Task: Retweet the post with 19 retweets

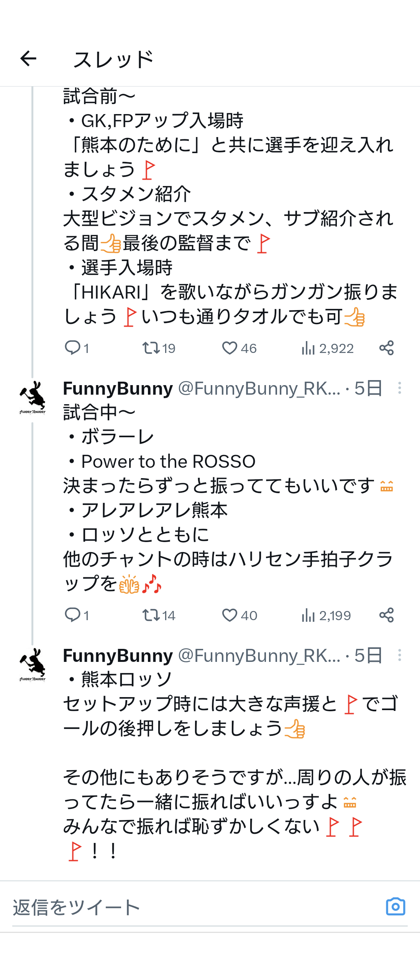Action: point(159,348)
